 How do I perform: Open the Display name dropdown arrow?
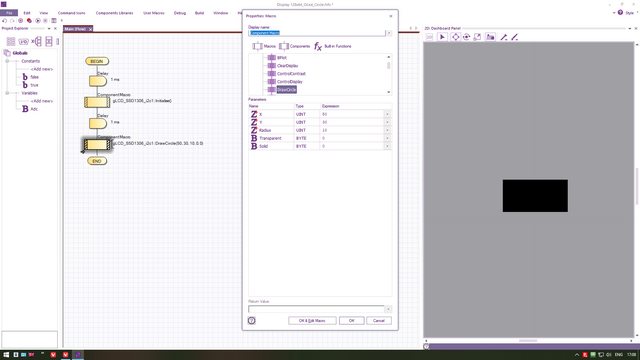(x=389, y=33)
